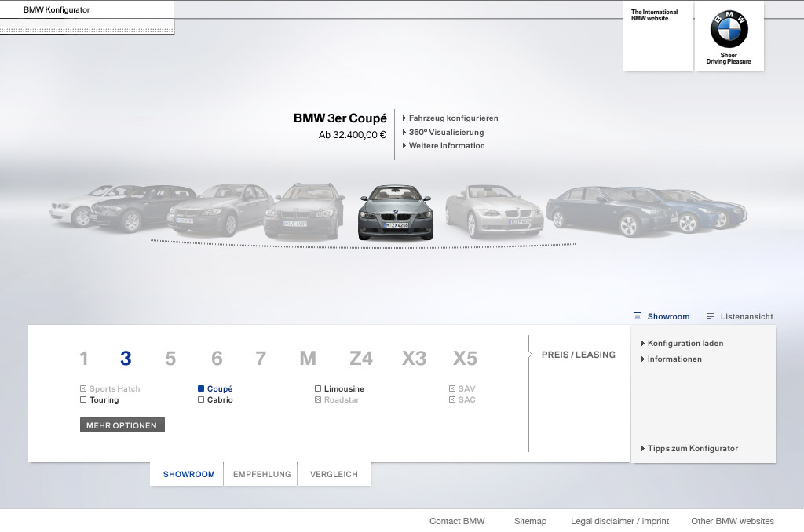Select the X3 model
This screenshot has width=804, height=532.
click(x=415, y=359)
